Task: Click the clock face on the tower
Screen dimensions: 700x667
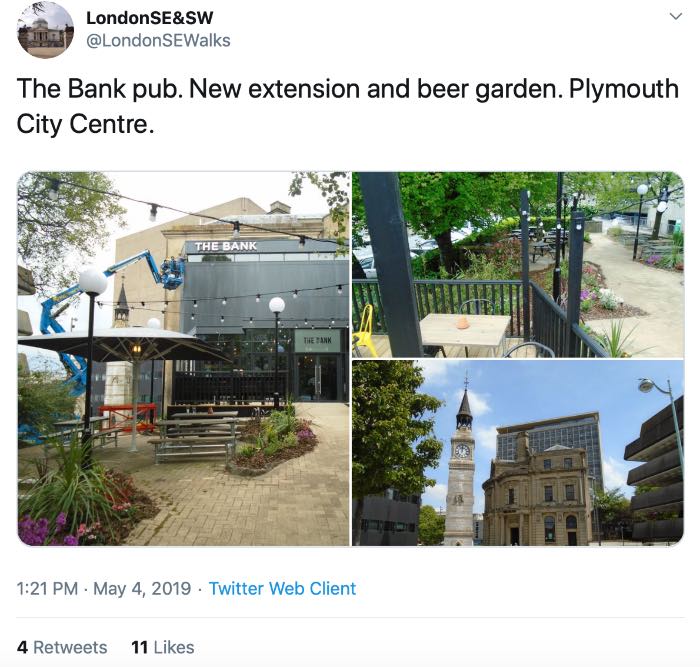Action: coord(462,451)
